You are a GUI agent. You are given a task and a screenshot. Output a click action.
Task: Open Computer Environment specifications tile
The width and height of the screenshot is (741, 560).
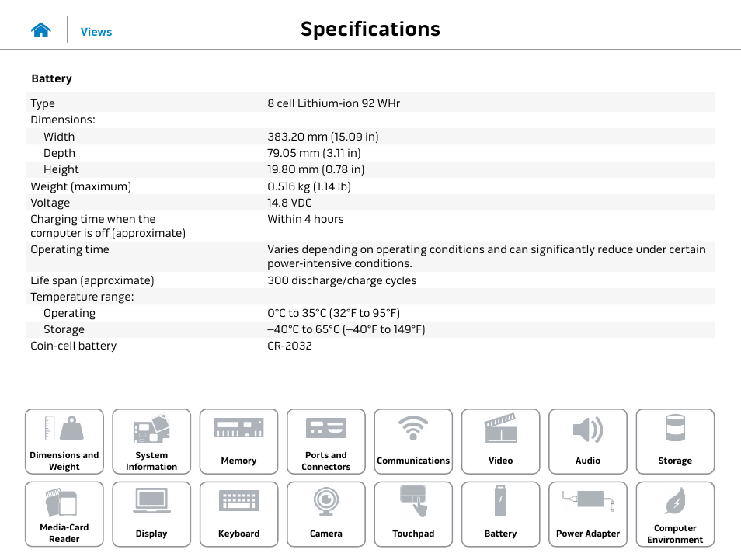[x=675, y=514]
